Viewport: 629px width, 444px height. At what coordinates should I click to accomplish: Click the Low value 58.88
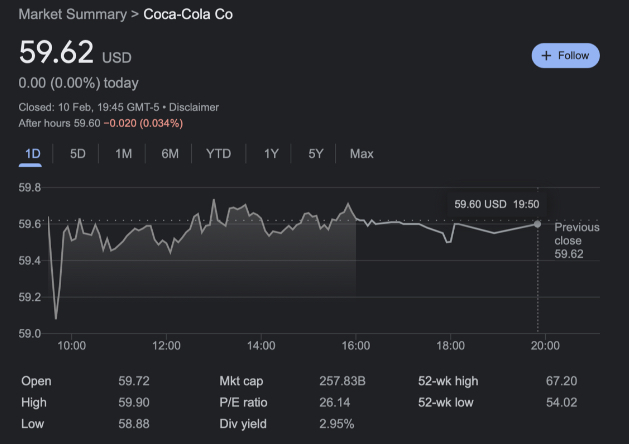pyautogui.click(x=134, y=424)
